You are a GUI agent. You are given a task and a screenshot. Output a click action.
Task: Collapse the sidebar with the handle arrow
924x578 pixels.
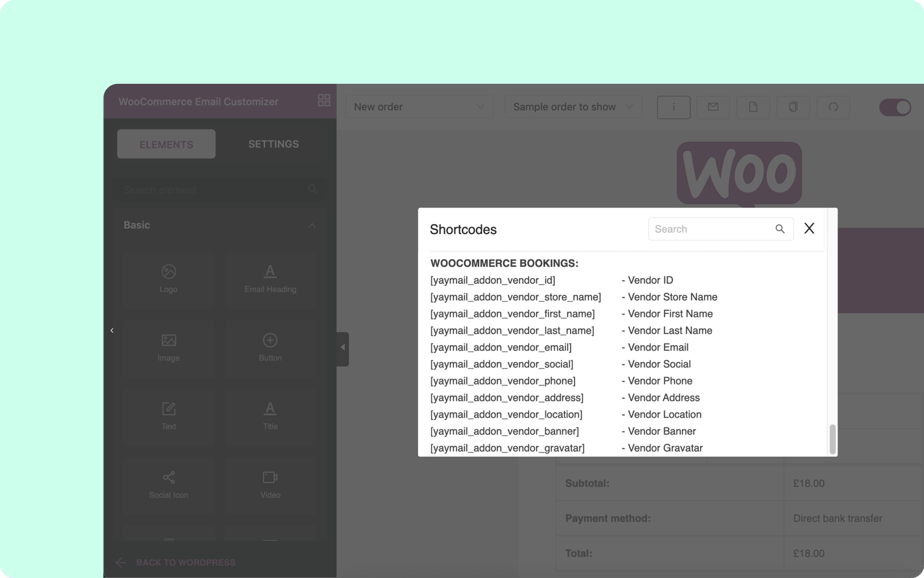342,349
